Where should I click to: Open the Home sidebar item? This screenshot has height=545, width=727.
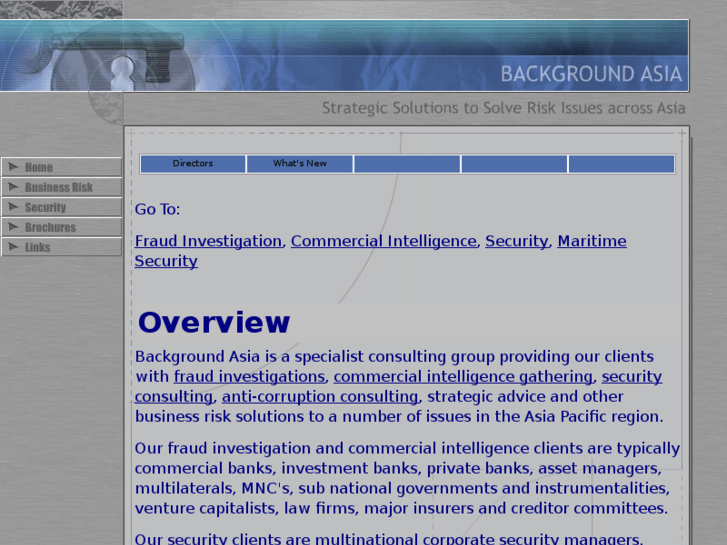pos(61,167)
